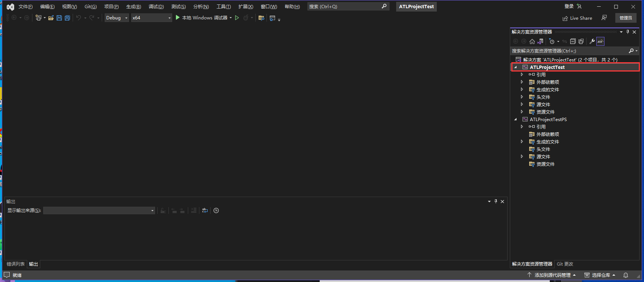Click the New Project toolbar icon
The width and height of the screenshot is (644, 282).
point(38,18)
